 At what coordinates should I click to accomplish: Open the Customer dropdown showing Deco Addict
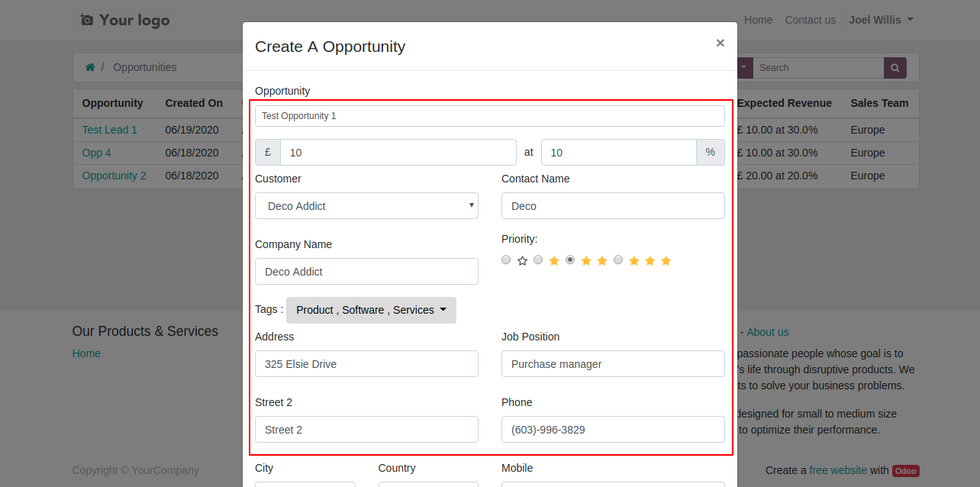[x=366, y=206]
